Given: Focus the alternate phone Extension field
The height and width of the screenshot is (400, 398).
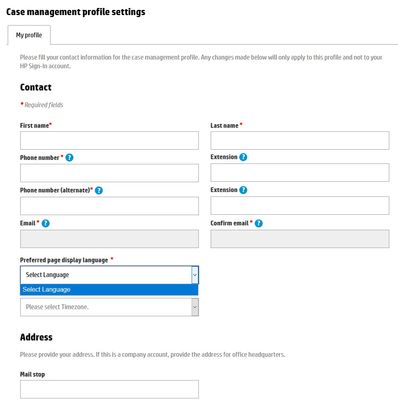Looking at the screenshot, I should [300, 205].
